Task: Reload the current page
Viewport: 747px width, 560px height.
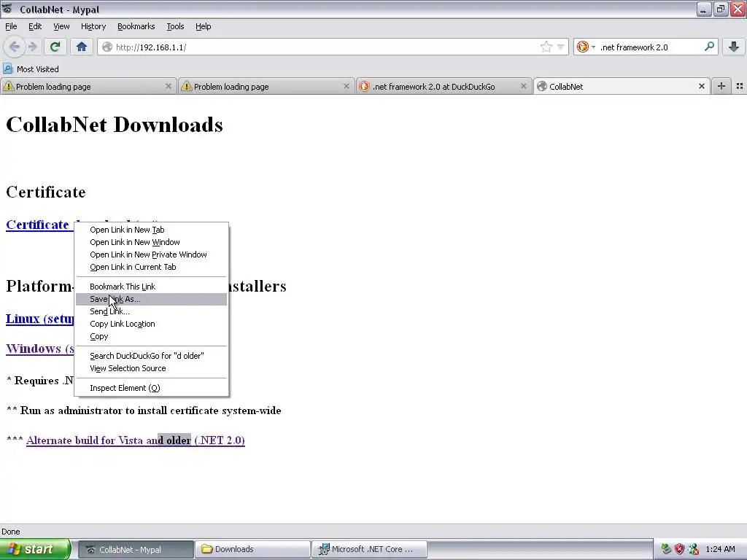Action: [x=55, y=47]
